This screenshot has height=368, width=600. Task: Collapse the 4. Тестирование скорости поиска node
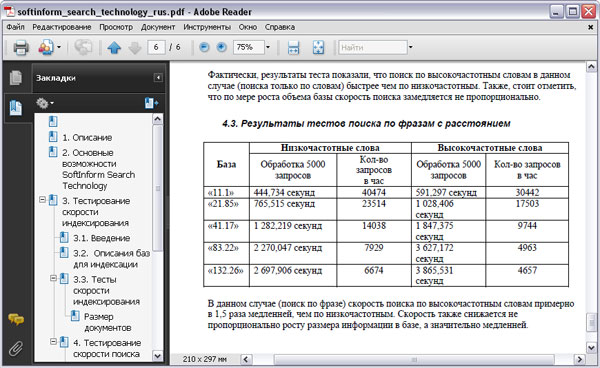tap(54, 341)
